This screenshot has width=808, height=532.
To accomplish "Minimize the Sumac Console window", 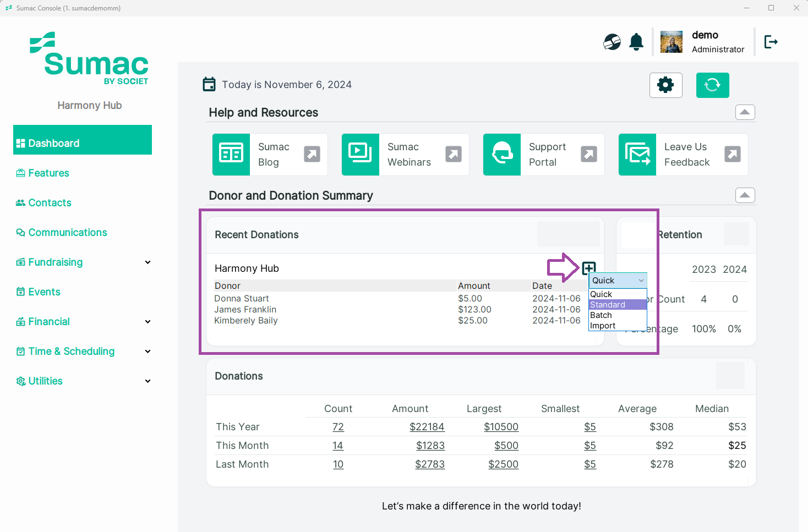I will point(746,8).
